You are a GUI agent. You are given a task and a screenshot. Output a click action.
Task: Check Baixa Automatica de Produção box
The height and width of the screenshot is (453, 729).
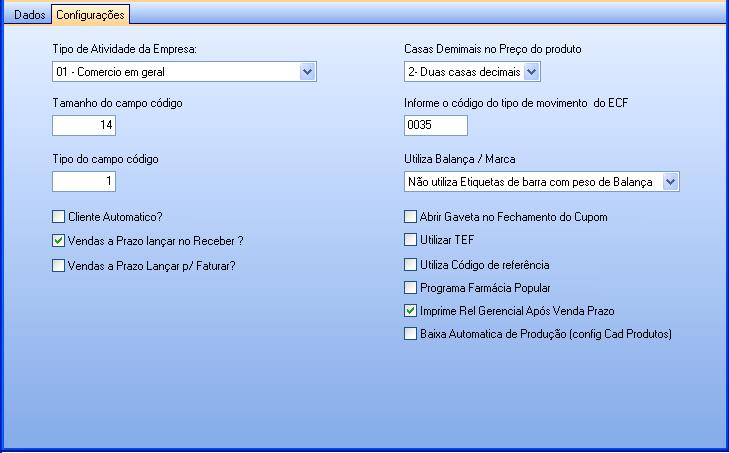pyautogui.click(x=410, y=334)
